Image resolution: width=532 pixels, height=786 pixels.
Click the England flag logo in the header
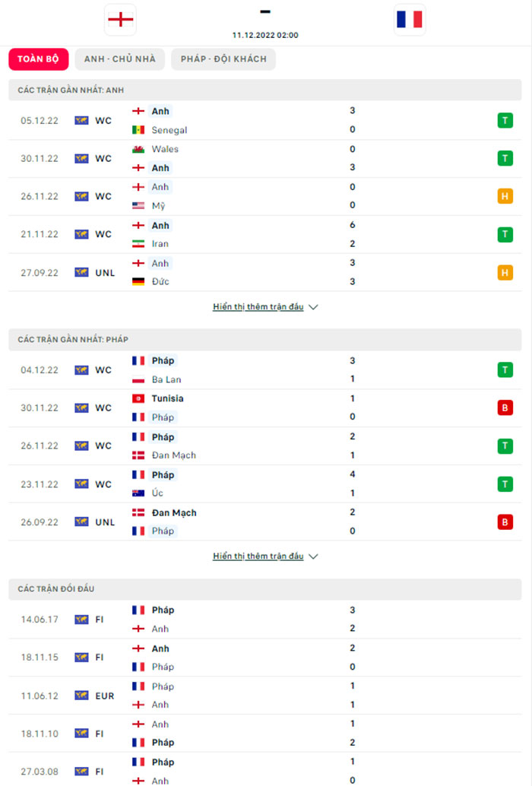120,20
